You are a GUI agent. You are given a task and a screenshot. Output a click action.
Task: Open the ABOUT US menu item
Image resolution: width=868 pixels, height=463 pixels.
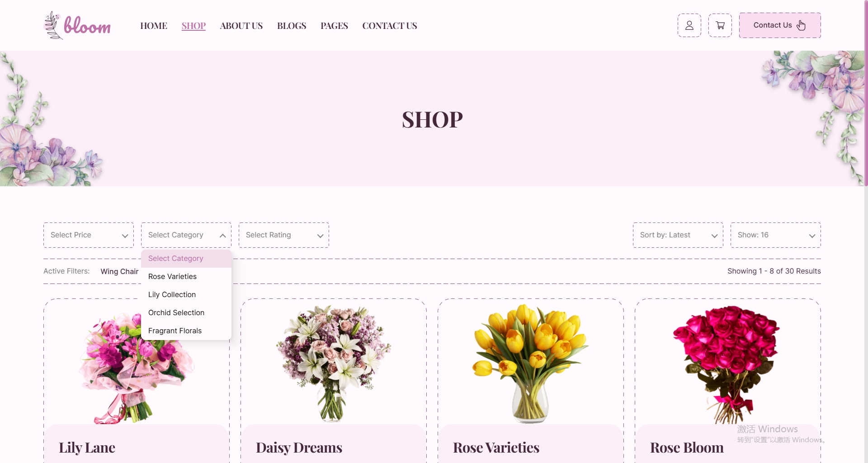(x=241, y=26)
